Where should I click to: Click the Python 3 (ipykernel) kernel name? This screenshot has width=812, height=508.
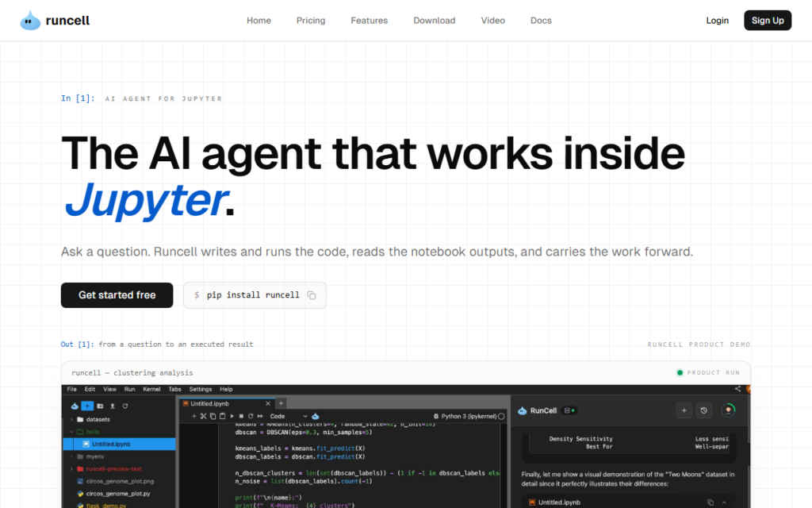point(469,416)
